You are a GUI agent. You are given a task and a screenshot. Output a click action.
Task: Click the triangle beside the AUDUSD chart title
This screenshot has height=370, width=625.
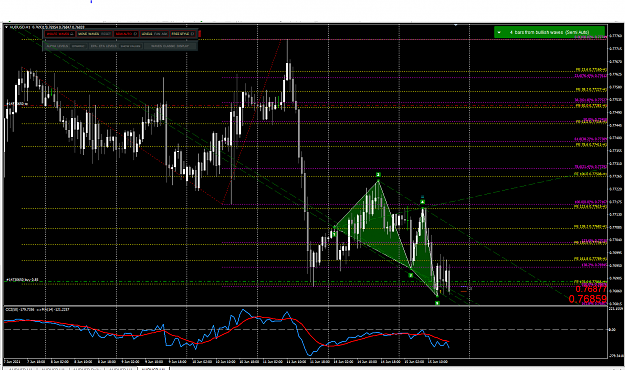point(6,27)
